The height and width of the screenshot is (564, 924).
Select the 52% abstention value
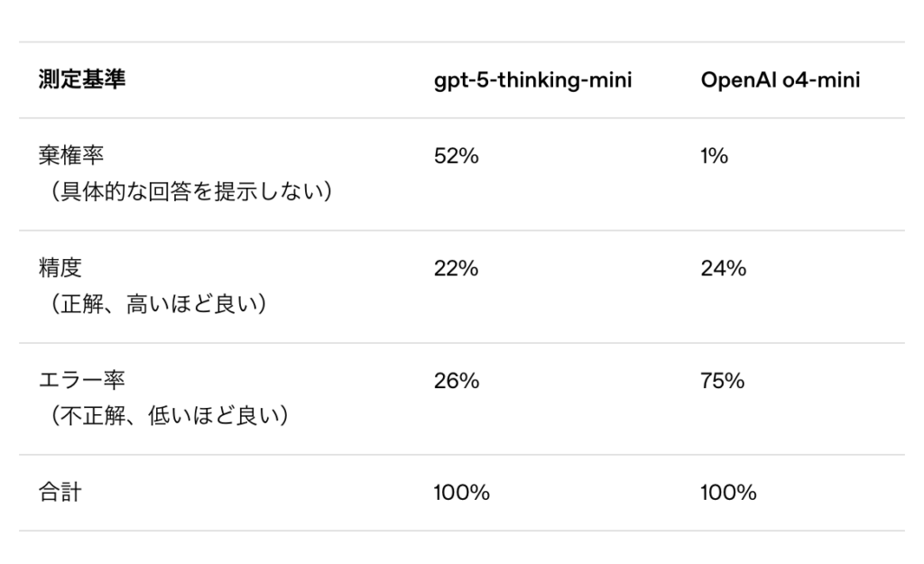tap(456, 156)
